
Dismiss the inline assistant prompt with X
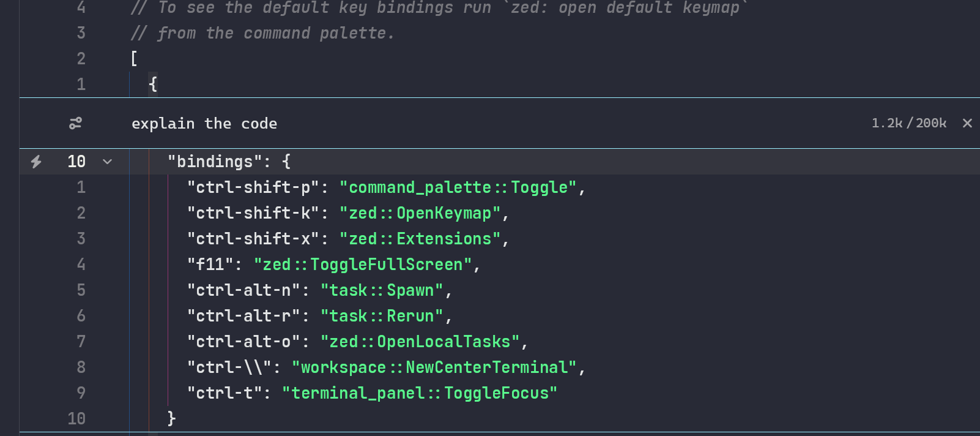[x=967, y=123]
